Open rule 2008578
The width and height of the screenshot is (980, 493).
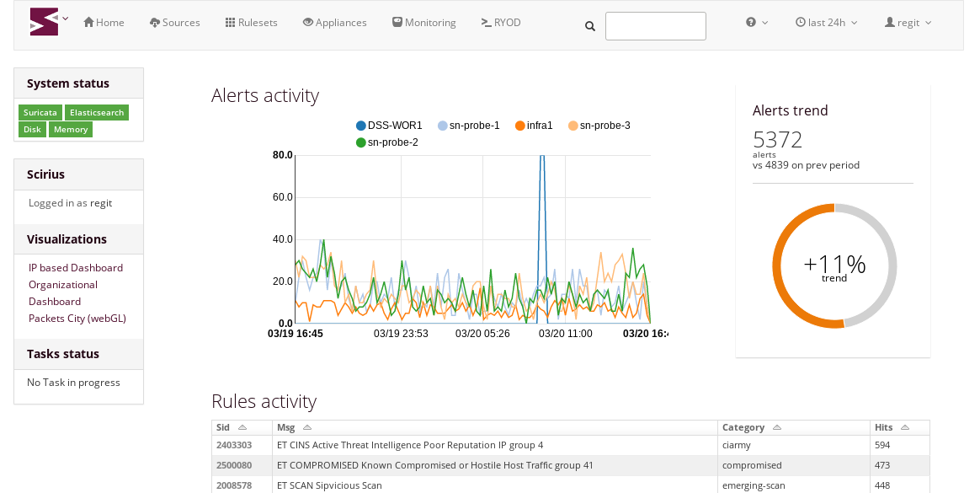coord(234,485)
